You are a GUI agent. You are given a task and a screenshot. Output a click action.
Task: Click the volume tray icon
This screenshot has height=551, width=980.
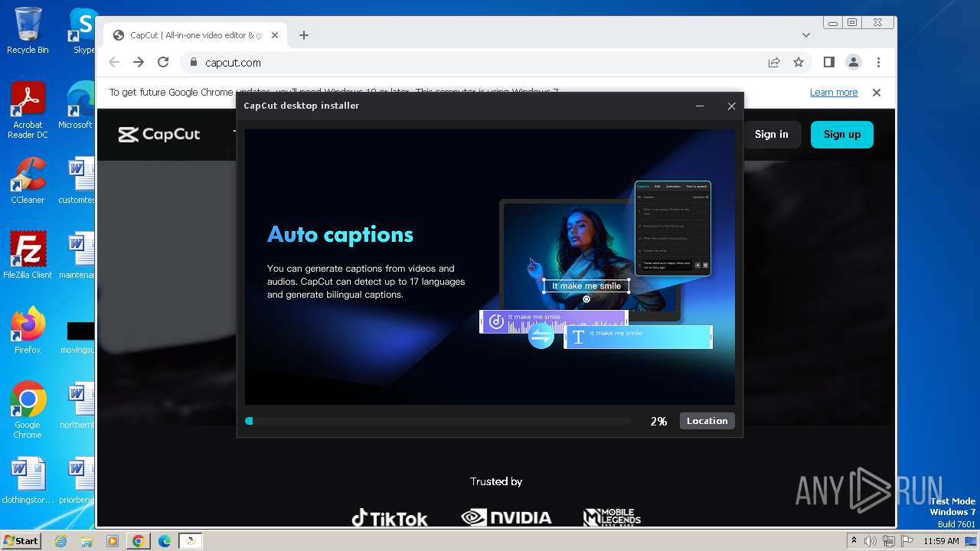871,541
